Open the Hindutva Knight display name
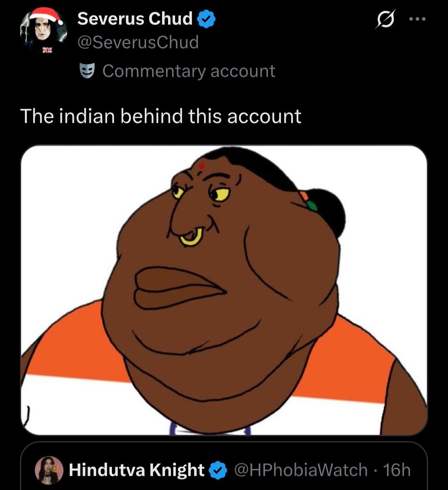This screenshot has width=448, height=490. 136,470
